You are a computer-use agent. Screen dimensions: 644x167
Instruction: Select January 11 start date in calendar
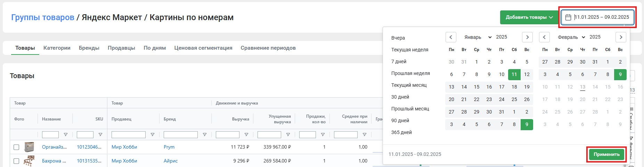pos(514,74)
